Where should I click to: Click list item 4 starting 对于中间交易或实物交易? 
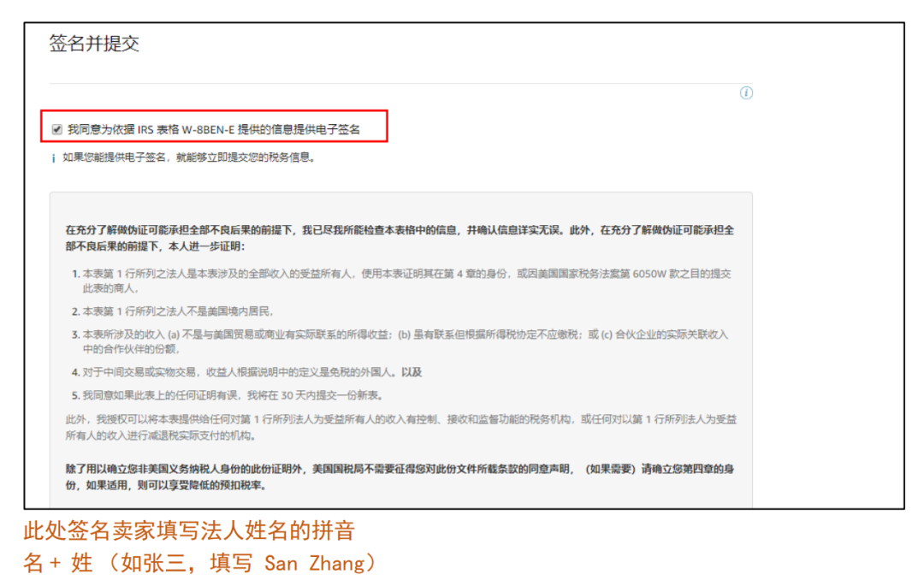pos(247,372)
